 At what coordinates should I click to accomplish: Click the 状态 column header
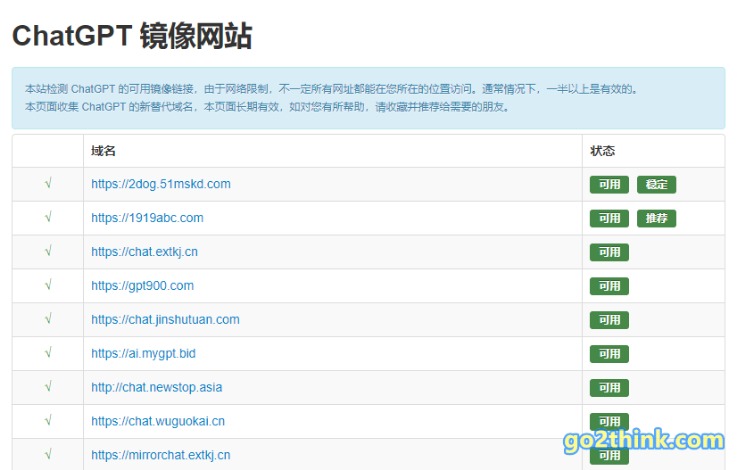[603, 151]
